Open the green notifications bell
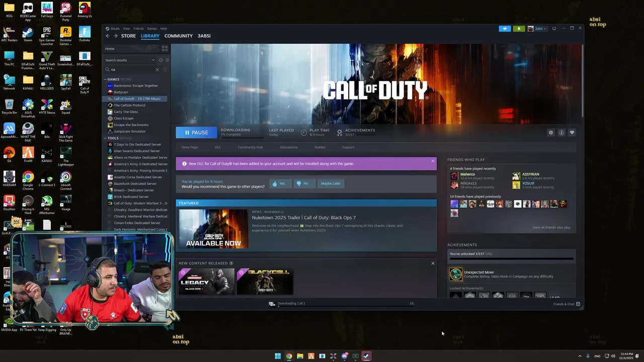Viewport: 644px width, 362px height. pyautogui.click(x=519, y=29)
